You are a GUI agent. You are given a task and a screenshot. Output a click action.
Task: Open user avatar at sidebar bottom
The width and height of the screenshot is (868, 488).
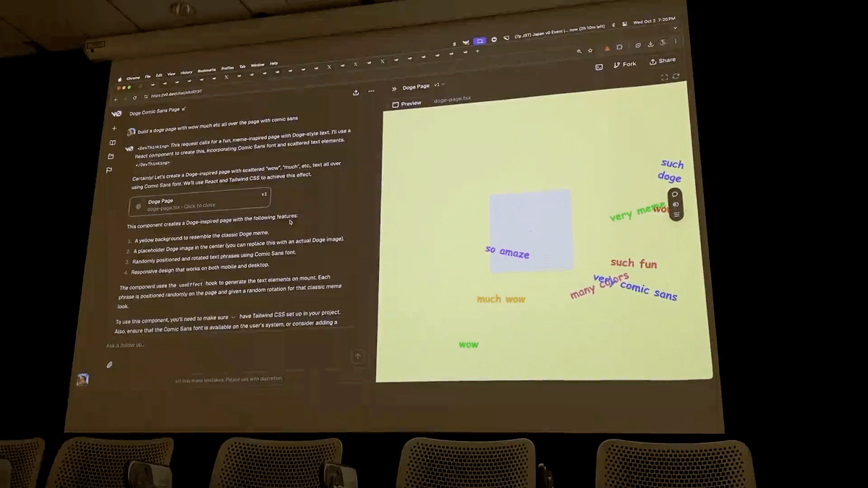tap(82, 379)
